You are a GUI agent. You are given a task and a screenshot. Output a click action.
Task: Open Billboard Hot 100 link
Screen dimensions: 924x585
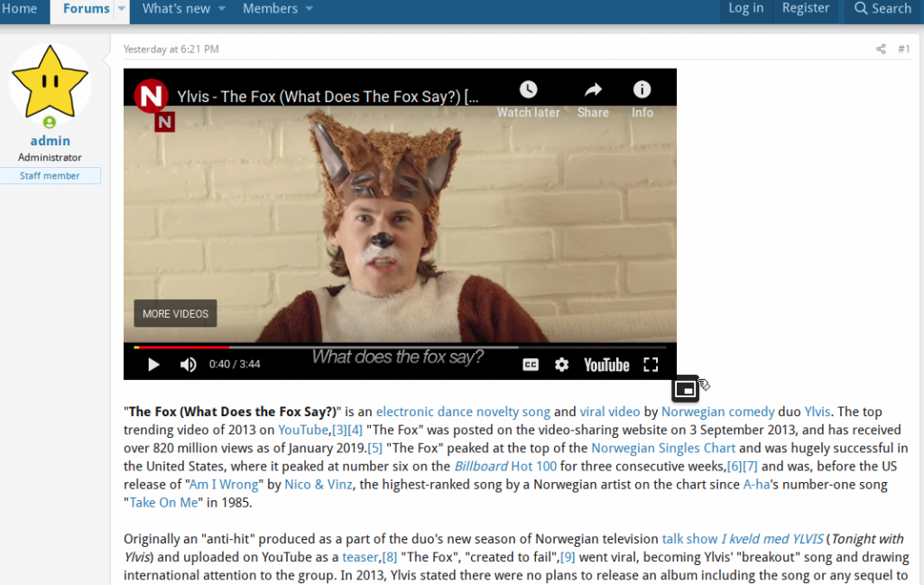(505, 467)
